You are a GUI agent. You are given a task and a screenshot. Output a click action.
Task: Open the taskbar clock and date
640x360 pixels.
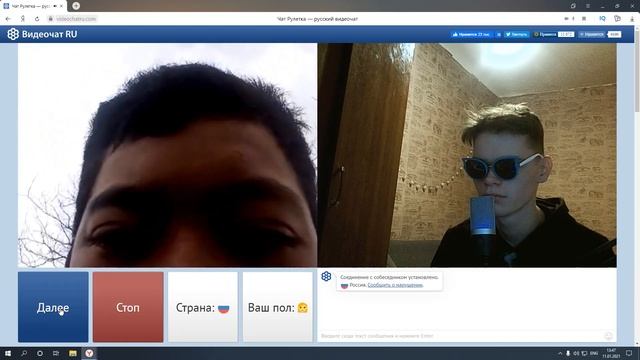611,353
